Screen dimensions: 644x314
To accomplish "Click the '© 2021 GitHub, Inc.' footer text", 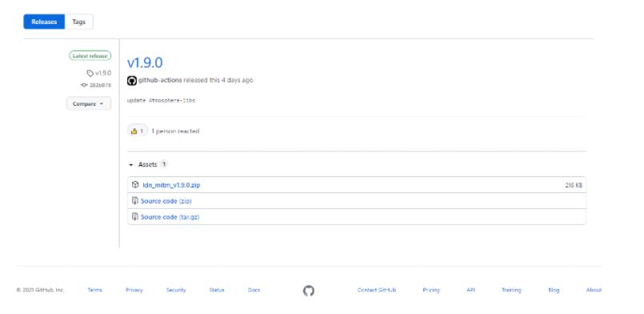I will [x=40, y=290].
